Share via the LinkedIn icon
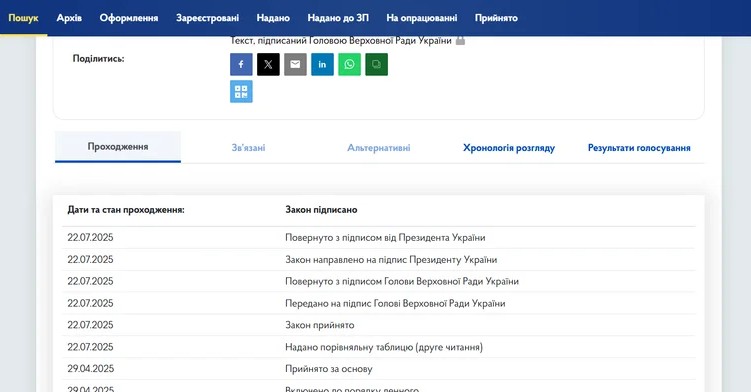 tap(322, 64)
